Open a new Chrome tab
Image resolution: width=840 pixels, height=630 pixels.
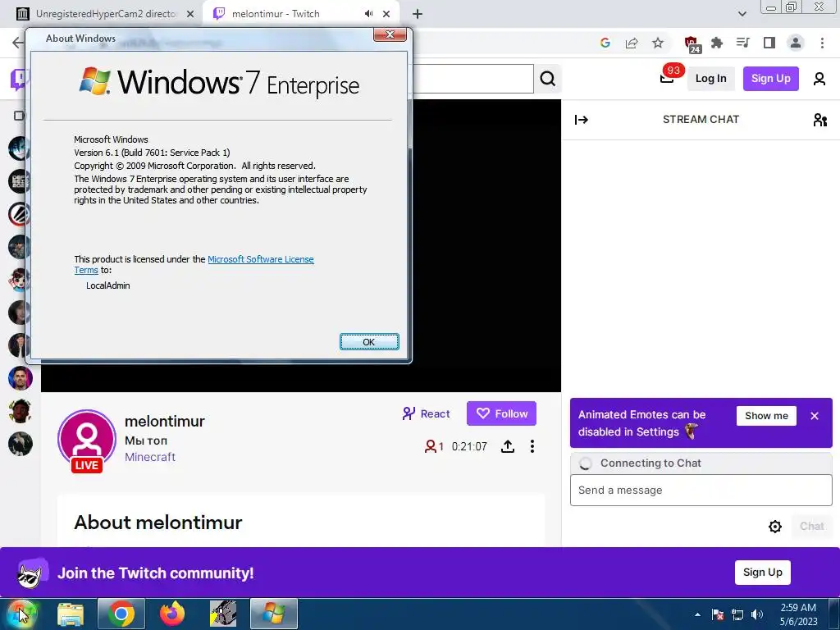(x=418, y=14)
